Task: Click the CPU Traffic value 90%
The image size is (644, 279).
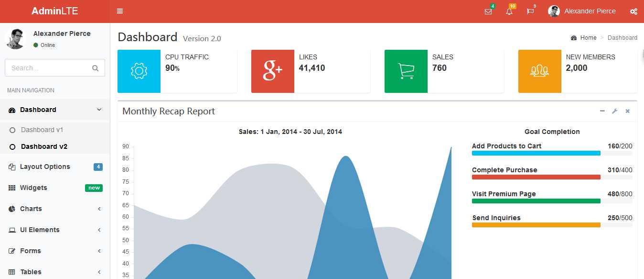Action: click(172, 68)
